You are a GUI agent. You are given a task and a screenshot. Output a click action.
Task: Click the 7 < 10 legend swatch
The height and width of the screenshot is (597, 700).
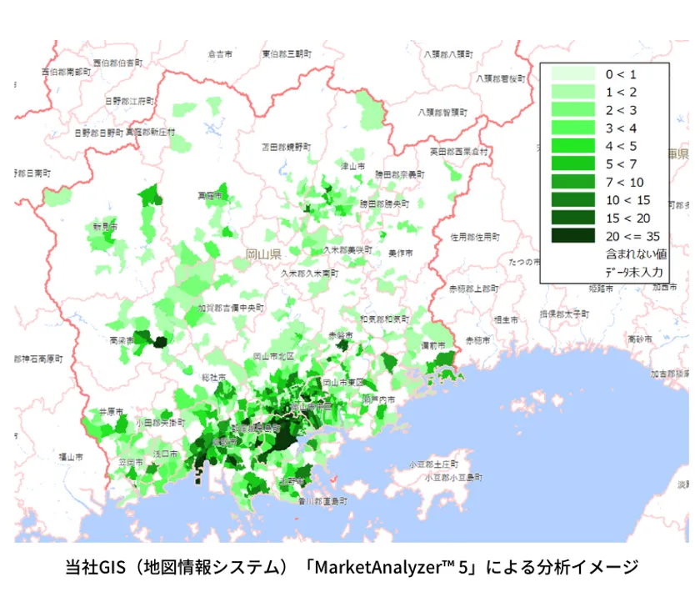[573, 181]
